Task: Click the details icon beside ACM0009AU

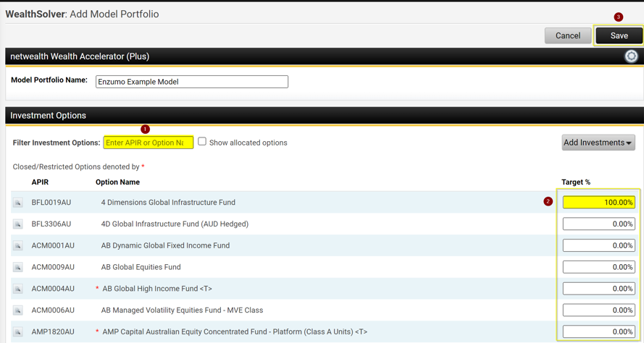Action: 18,268
